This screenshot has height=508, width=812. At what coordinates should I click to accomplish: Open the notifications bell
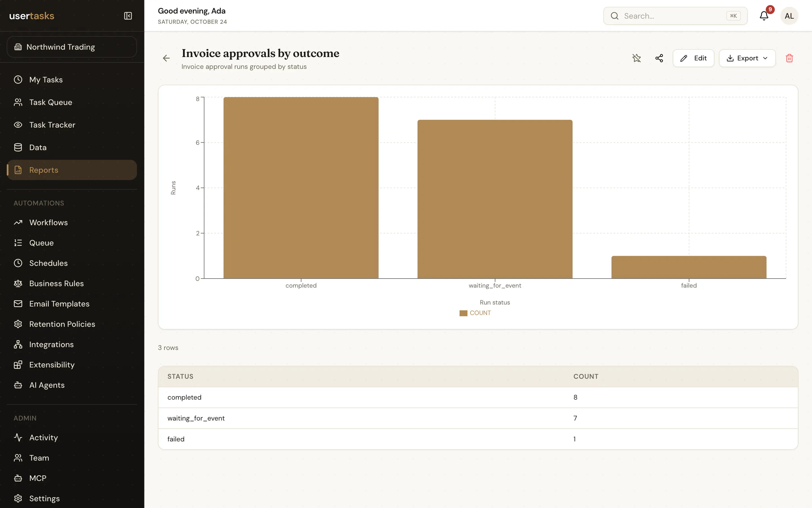click(x=764, y=16)
